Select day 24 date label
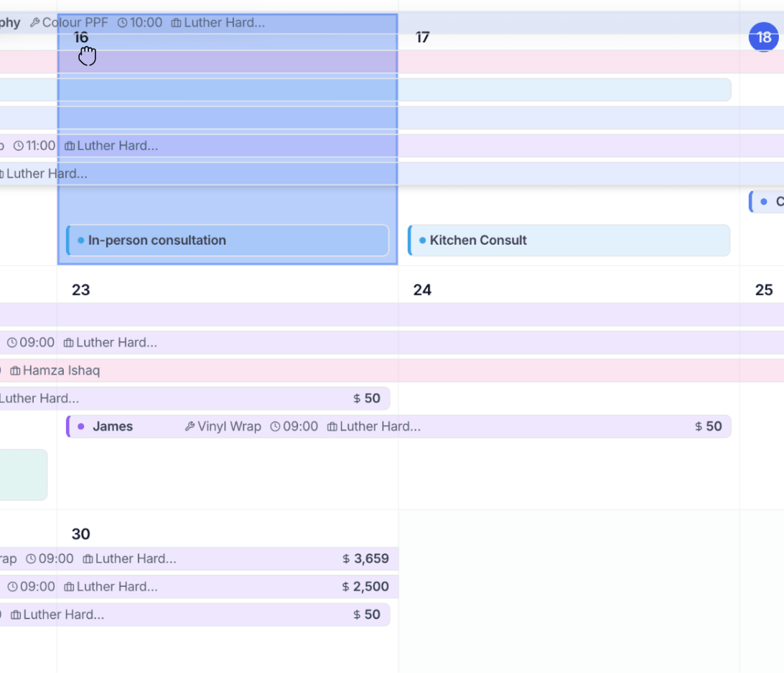Screen dimensions: 784x673 pyautogui.click(x=422, y=291)
